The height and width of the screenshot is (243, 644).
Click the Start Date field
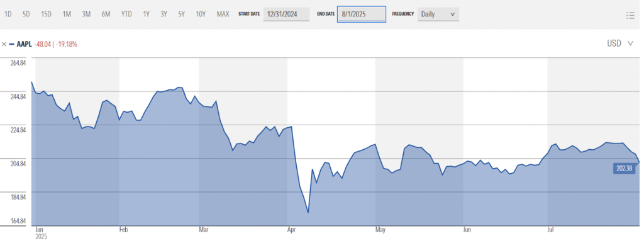coord(286,14)
